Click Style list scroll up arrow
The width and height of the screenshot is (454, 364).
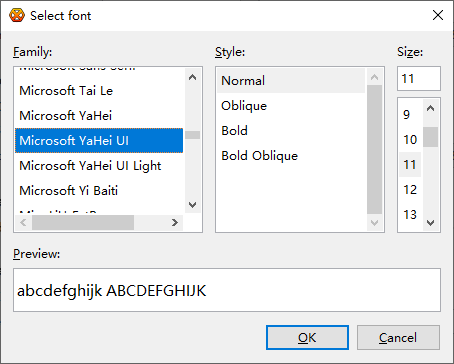click(x=374, y=77)
